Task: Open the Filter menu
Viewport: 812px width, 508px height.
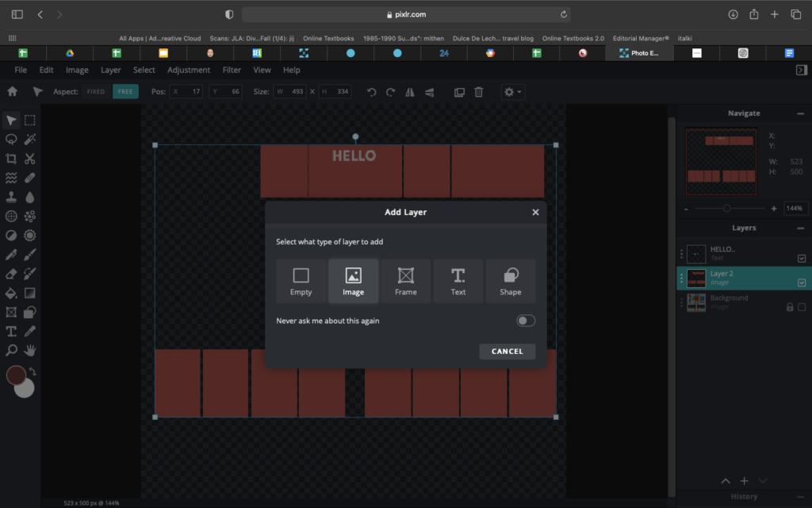Action: [232, 70]
